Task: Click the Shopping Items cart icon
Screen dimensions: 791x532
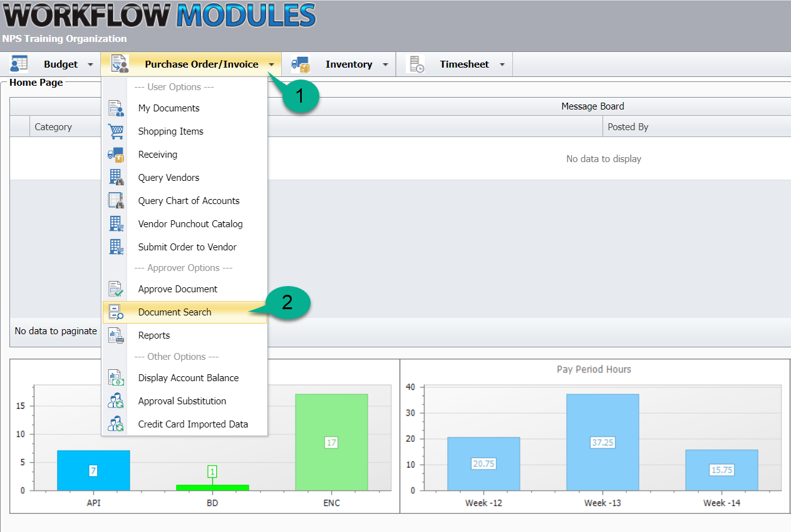Action: tap(116, 131)
